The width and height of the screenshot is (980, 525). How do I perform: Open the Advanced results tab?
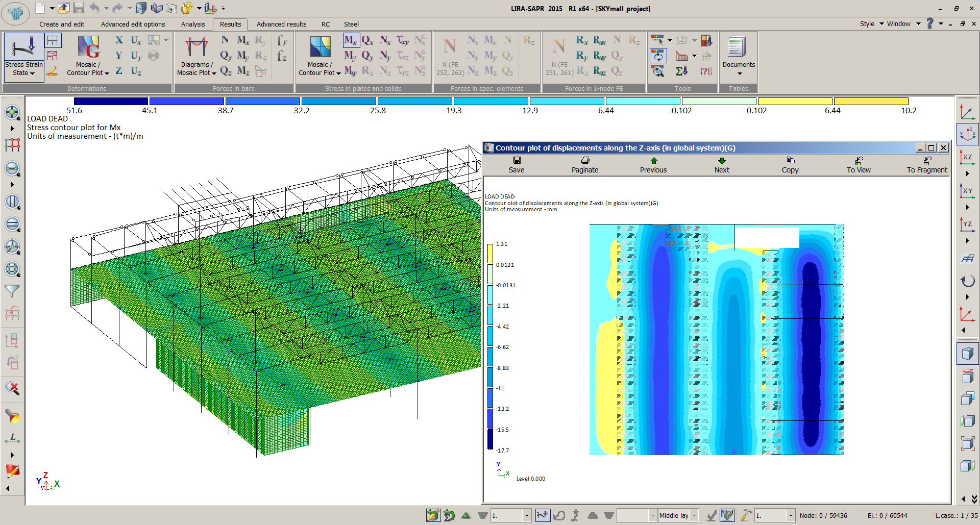(x=281, y=24)
